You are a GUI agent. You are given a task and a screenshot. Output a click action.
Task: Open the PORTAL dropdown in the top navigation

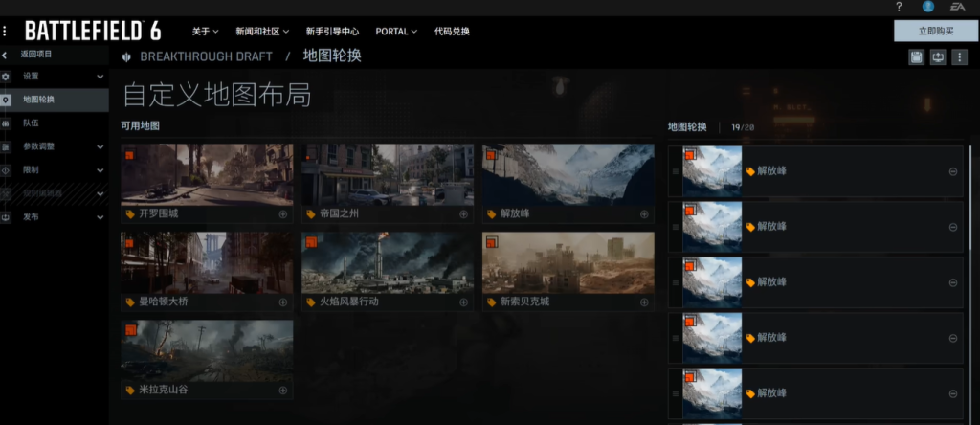pyautogui.click(x=396, y=32)
